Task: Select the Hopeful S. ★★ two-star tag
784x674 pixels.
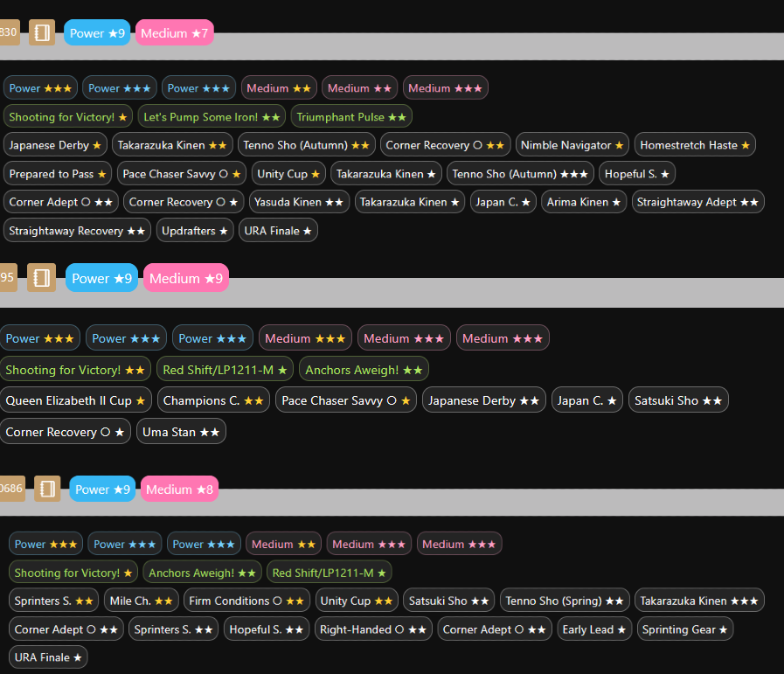Action: pos(267,629)
